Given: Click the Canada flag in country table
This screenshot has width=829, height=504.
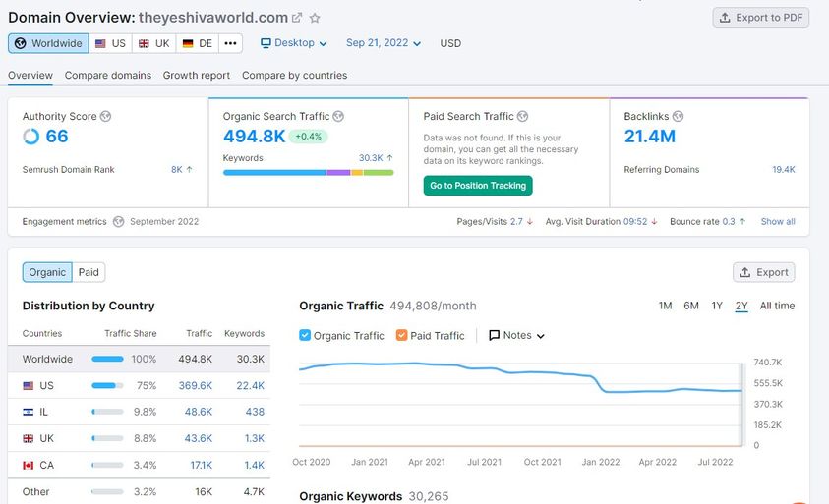Looking at the screenshot, I should coord(28,466).
